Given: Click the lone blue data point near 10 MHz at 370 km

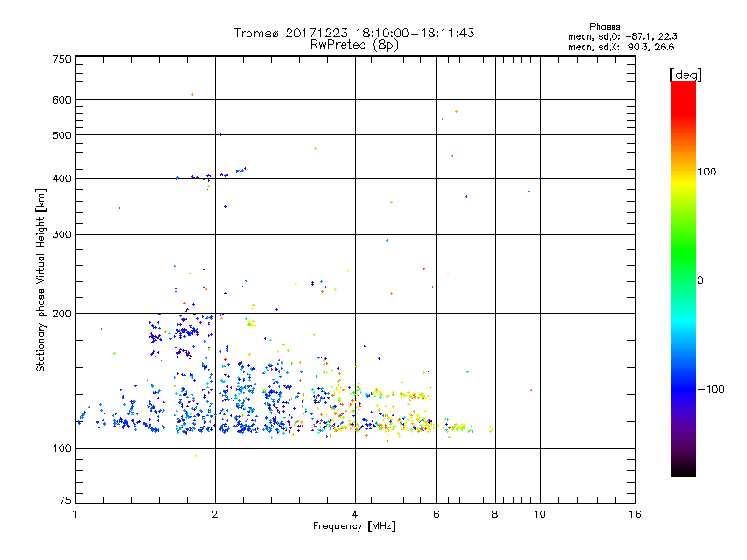Looking at the screenshot, I should coord(529,192).
